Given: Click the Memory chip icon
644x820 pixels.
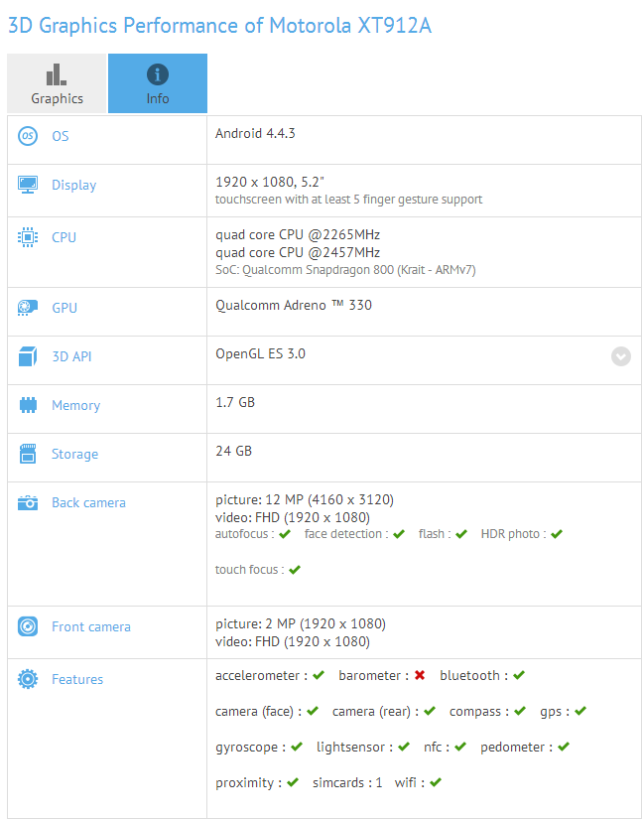Looking at the screenshot, I should [x=28, y=405].
